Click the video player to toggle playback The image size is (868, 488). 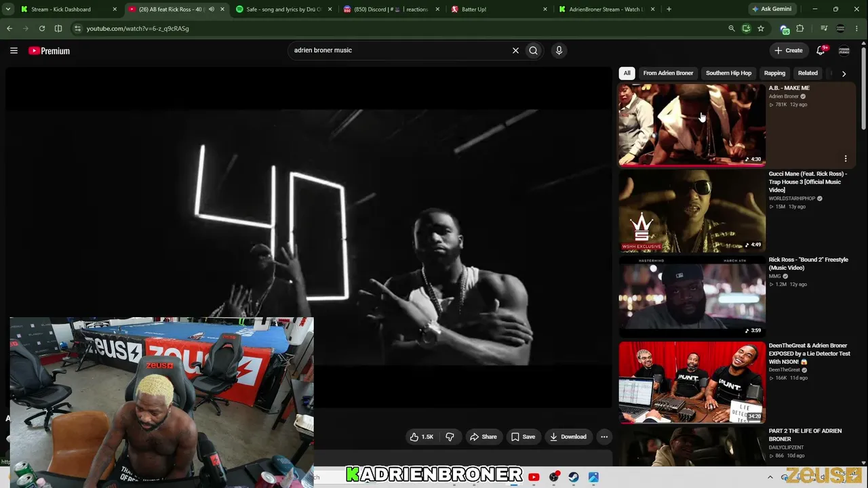coord(309,237)
